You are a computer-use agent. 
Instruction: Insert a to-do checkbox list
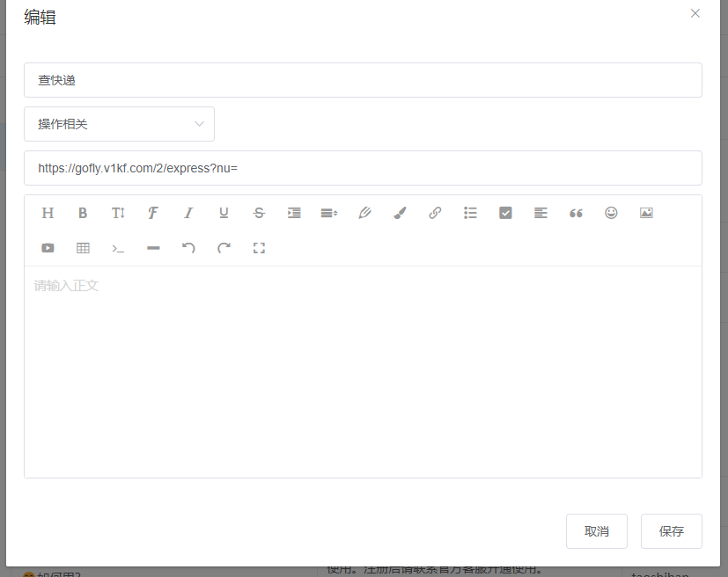point(505,213)
